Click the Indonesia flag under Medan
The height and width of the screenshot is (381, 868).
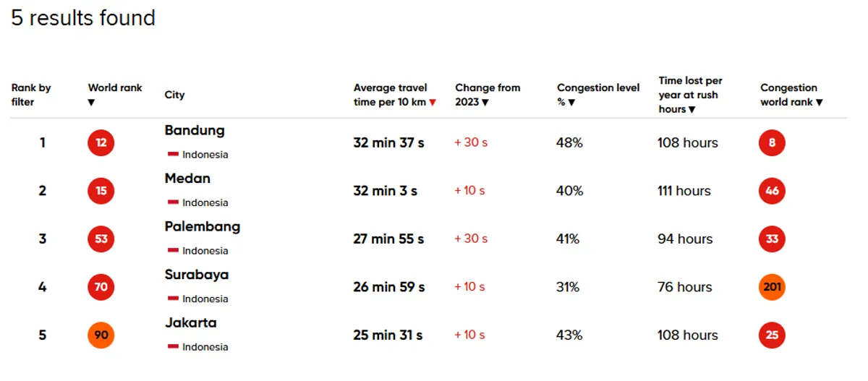(x=173, y=202)
